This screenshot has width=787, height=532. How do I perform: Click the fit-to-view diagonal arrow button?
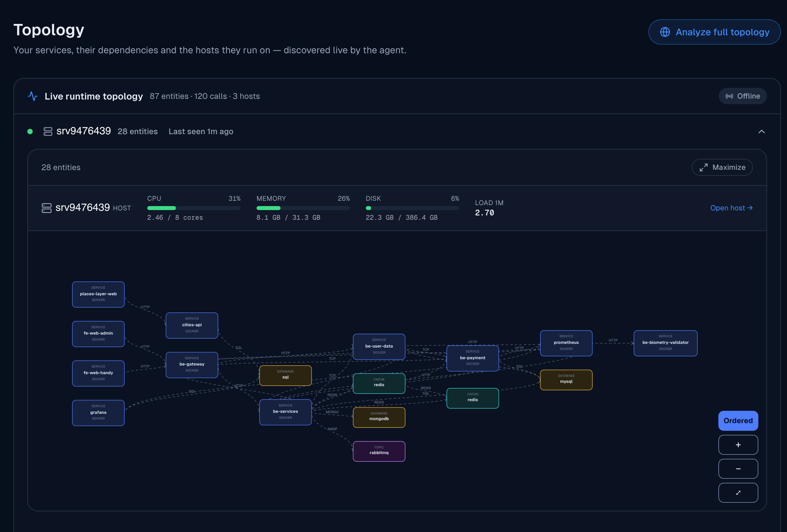click(x=738, y=493)
